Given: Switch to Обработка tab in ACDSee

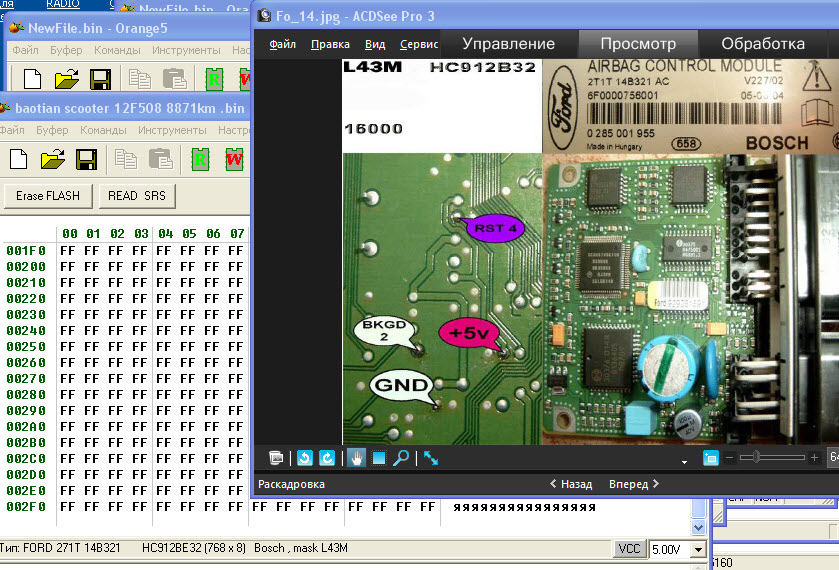Looking at the screenshot, I should [x=763, y=44].
